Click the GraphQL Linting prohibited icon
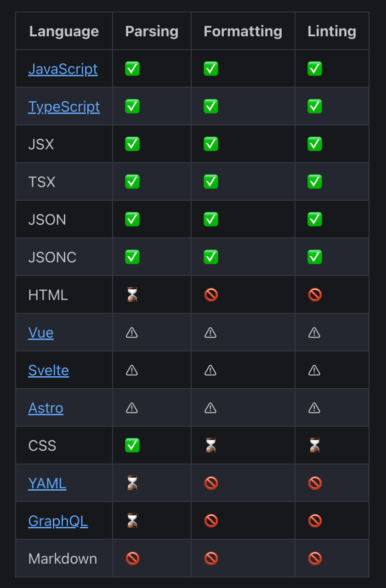This screenshot has width=386, height=588. pos(315,521)
